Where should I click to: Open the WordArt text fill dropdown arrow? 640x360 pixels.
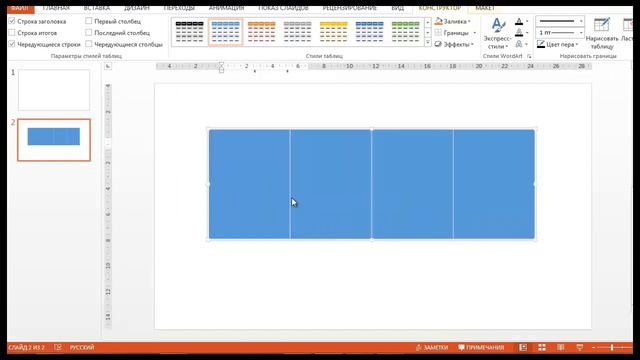[527, 21]
